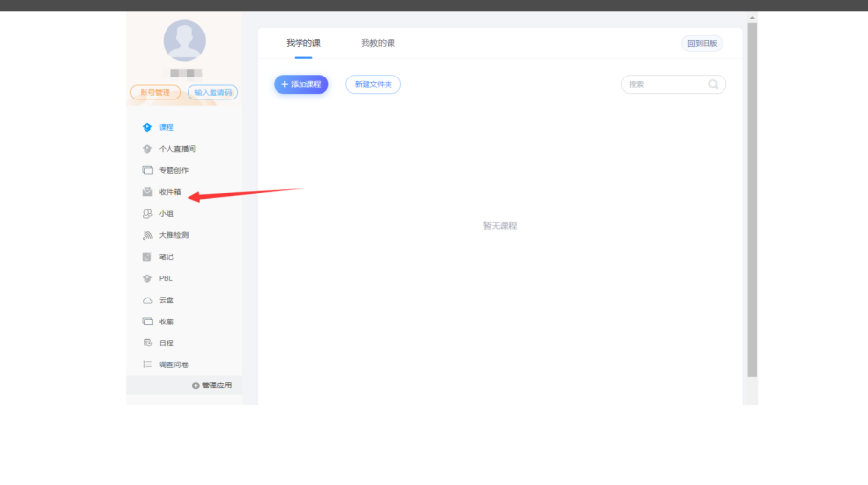This screenshot has width=868, height=485.
Task: Open 日程 schedule in the sidebar
Action: 165,342
